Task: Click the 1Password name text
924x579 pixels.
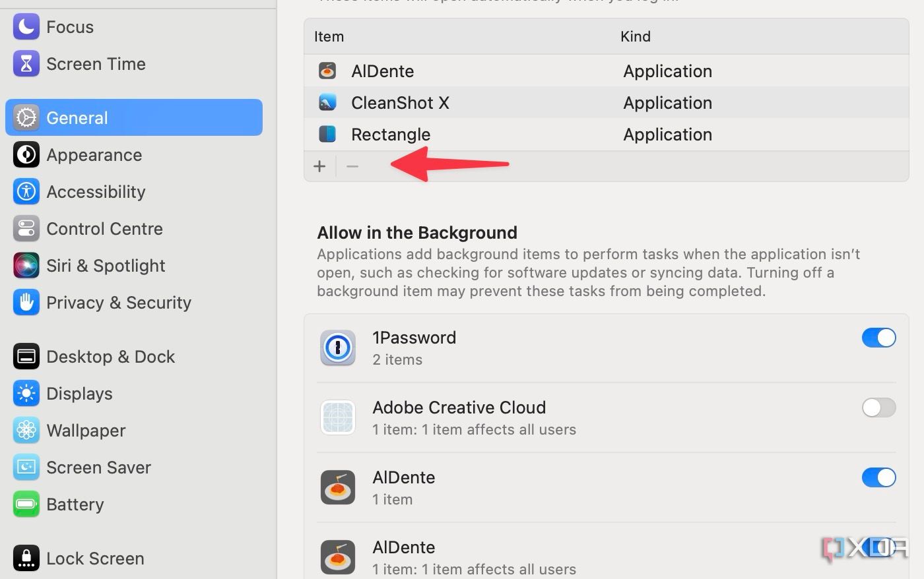Action: coord(414,337)
